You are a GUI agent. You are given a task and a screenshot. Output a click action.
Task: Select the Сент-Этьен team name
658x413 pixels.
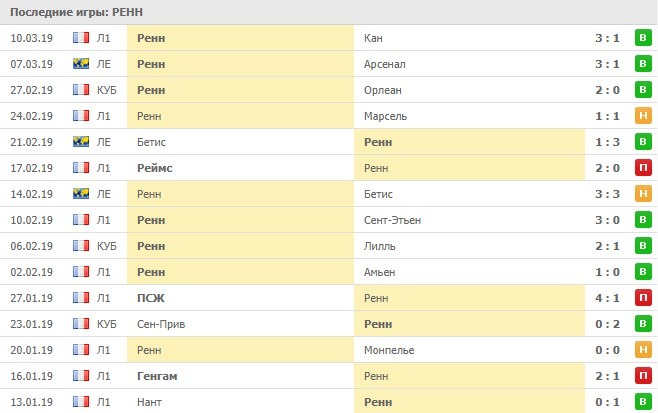(x=394, y=220)
